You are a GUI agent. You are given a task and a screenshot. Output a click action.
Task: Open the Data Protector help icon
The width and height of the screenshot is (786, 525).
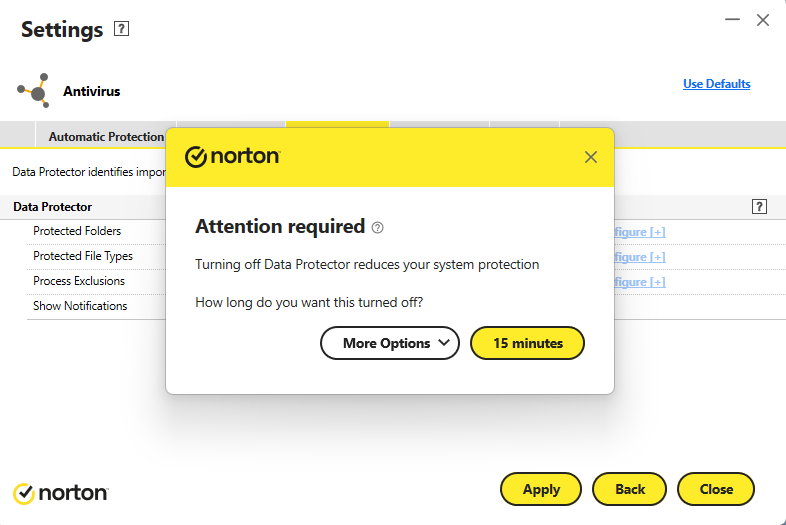[x=759, y=206]
